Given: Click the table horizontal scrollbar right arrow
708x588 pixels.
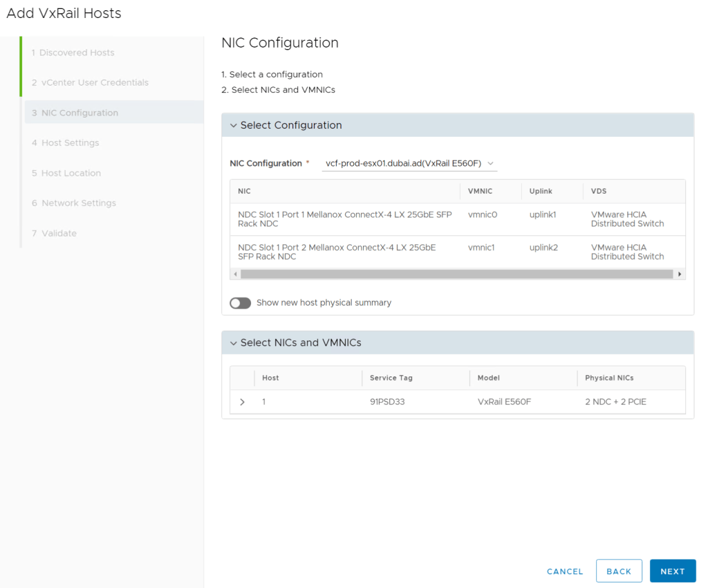Looking at the screenshot, I should 680,275.
